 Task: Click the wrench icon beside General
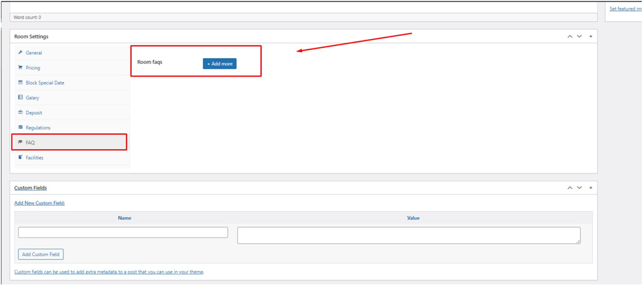click(20, 53)
